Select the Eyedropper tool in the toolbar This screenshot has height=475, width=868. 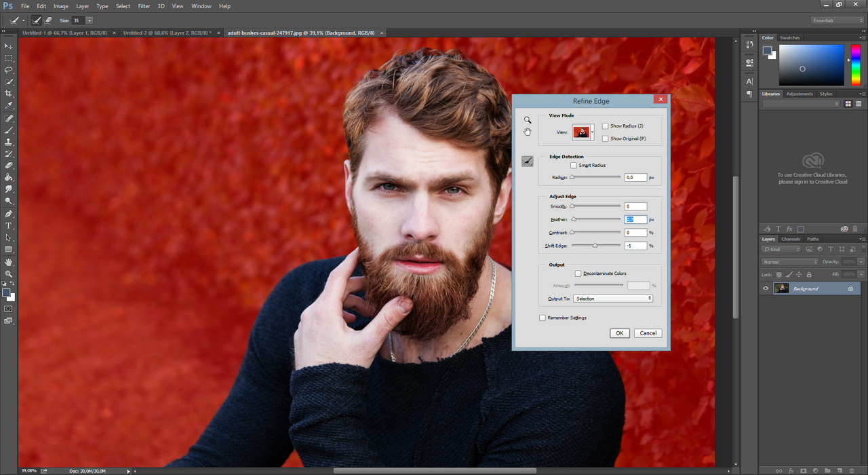pos(9,106)
